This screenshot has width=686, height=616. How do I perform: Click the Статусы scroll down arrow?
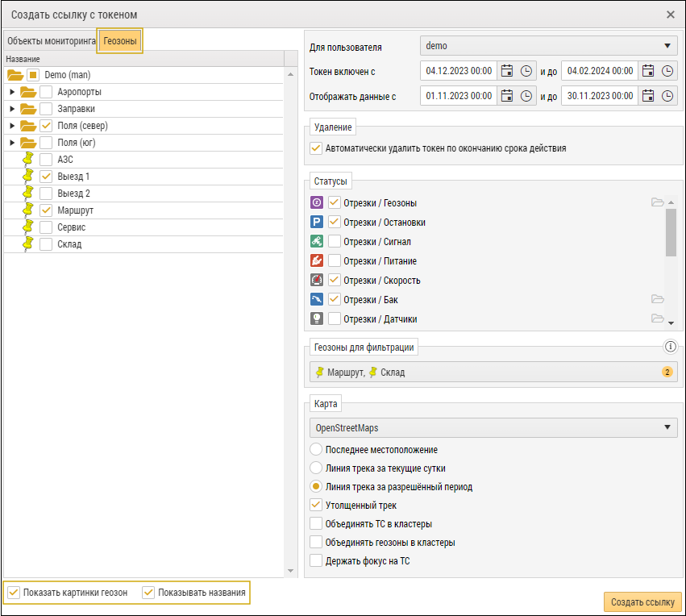(671, 323)
